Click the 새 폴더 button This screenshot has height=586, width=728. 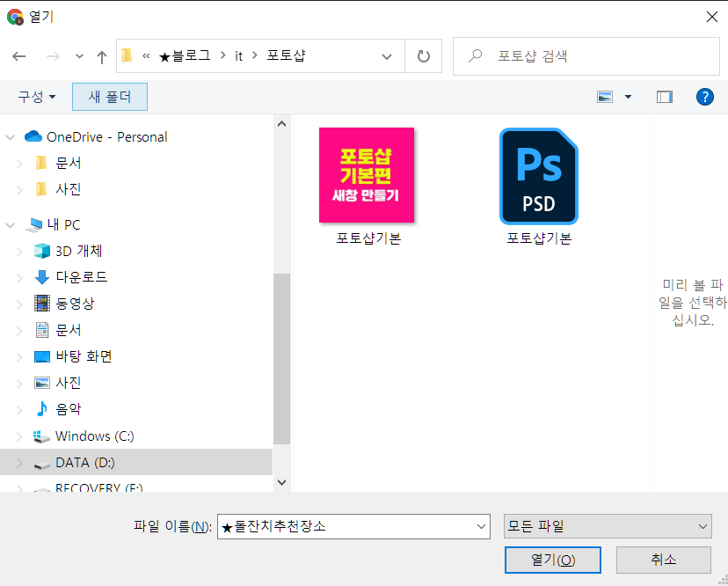110,97
